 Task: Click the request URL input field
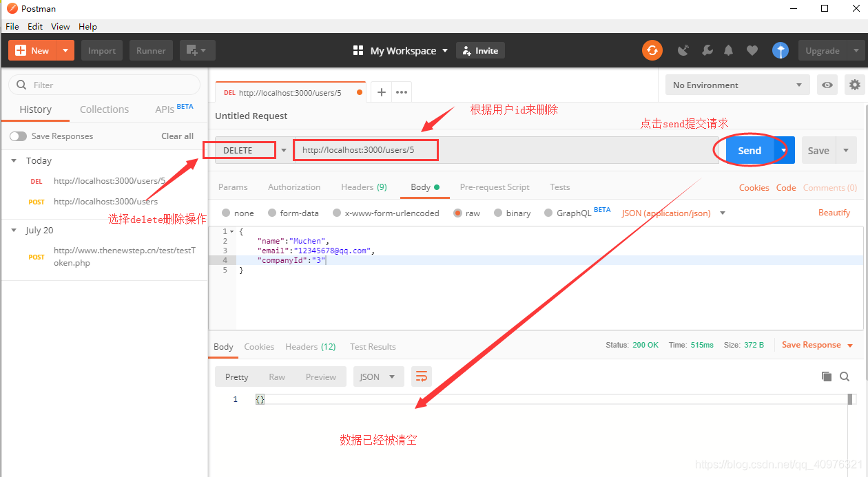click(506, 150)
